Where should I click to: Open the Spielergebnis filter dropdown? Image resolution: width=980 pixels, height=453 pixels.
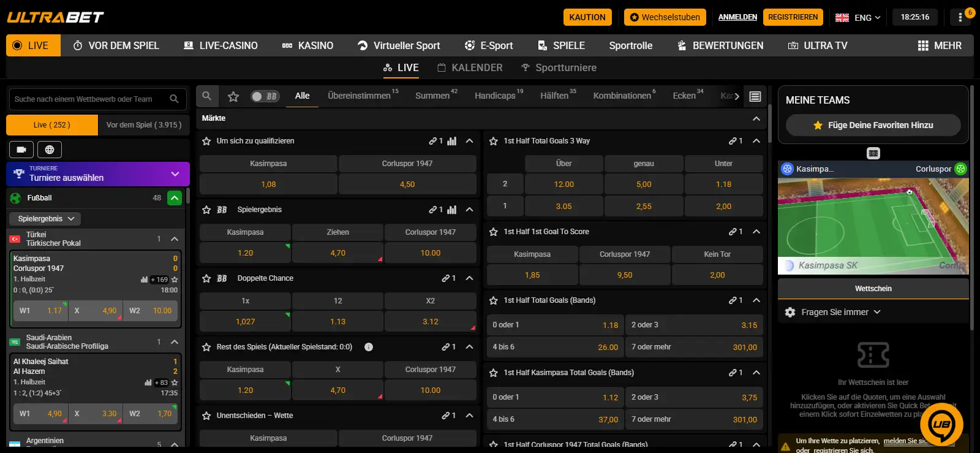tap(45, 219)
